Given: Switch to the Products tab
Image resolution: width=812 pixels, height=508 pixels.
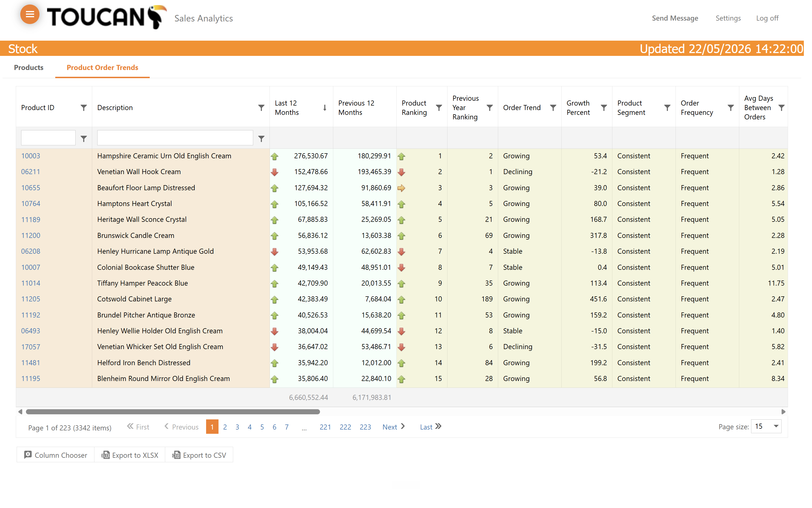Looking at the screenshot, I should [28, 67].
